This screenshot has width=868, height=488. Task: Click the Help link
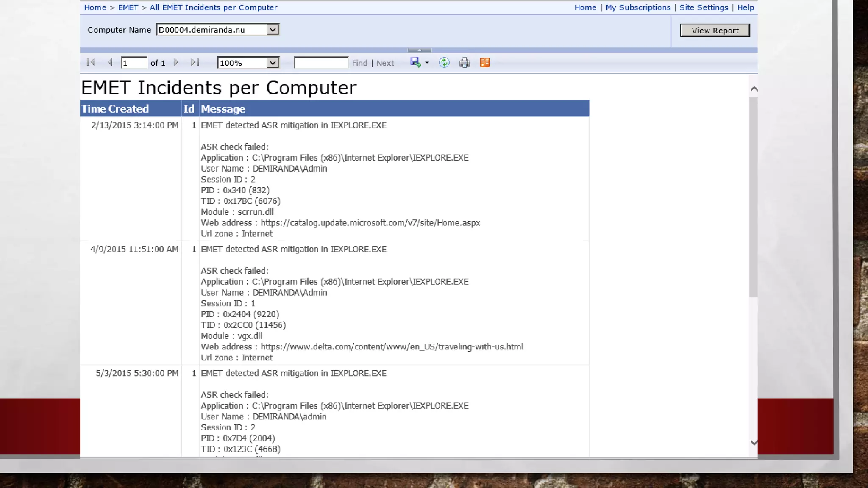(745, 7)
